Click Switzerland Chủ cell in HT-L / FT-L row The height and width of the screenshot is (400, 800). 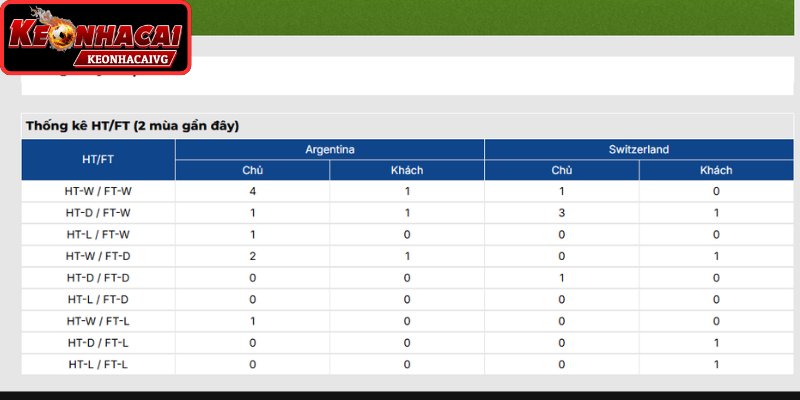(x=562, y=365)
